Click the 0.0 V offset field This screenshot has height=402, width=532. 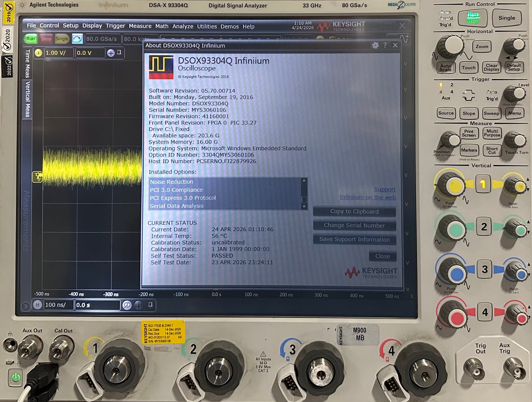pyautogui.click(x=90, y=53)
